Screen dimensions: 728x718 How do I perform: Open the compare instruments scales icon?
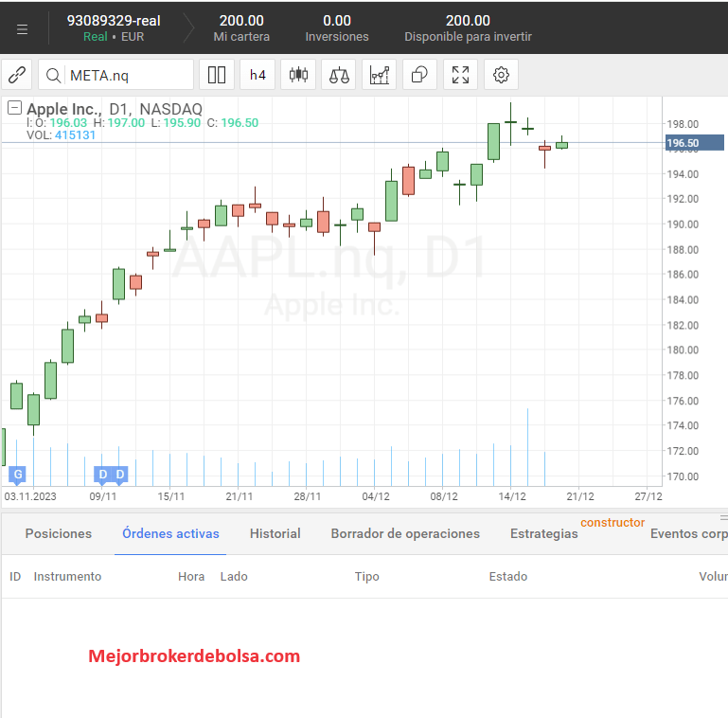pos(339,74)
